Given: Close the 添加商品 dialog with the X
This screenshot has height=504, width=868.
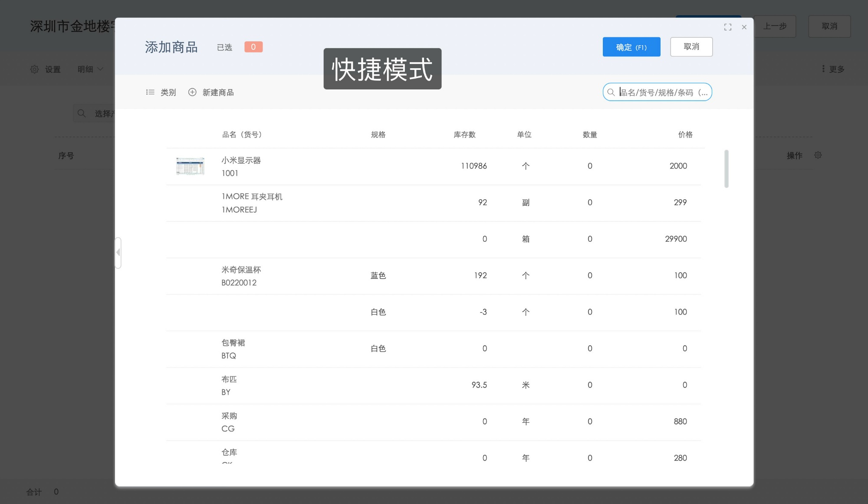Looking at the screenshot, I should [x=744, y=27].
